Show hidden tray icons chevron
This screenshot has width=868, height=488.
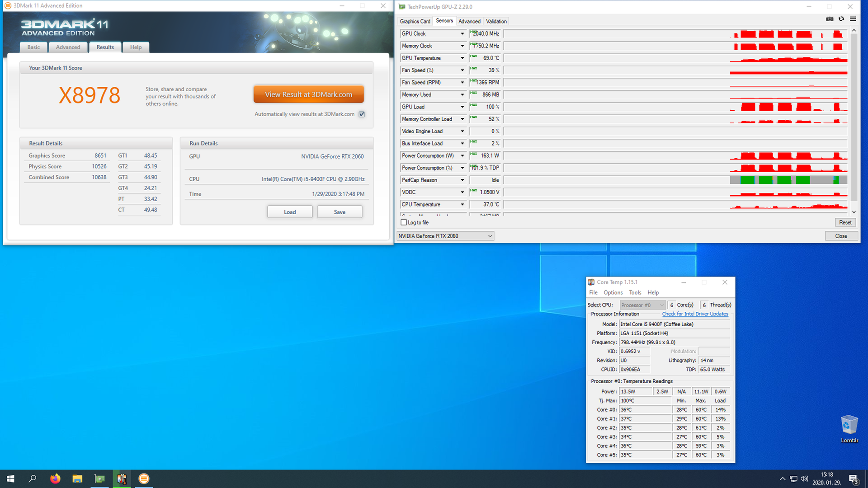[x=783, y=479]
